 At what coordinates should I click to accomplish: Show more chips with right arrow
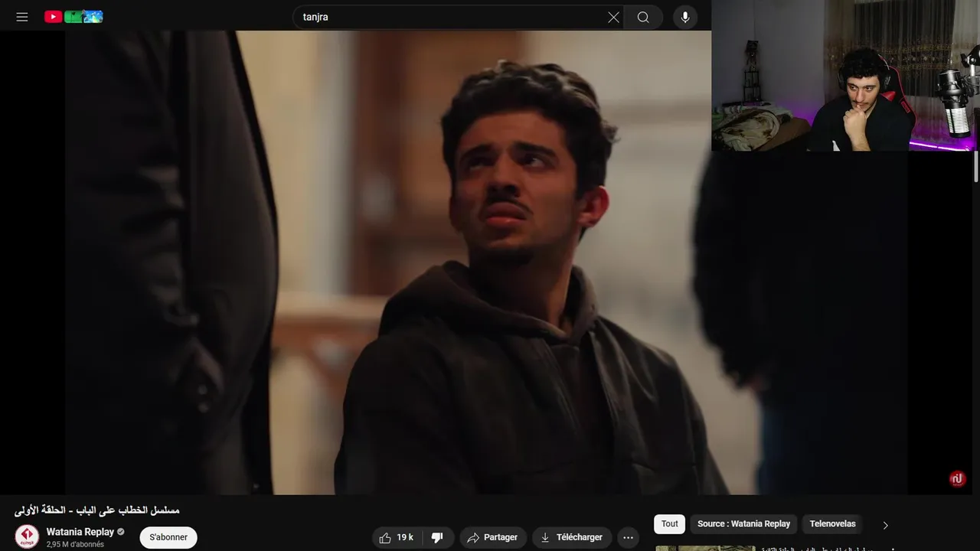click(x=885, y=525)
